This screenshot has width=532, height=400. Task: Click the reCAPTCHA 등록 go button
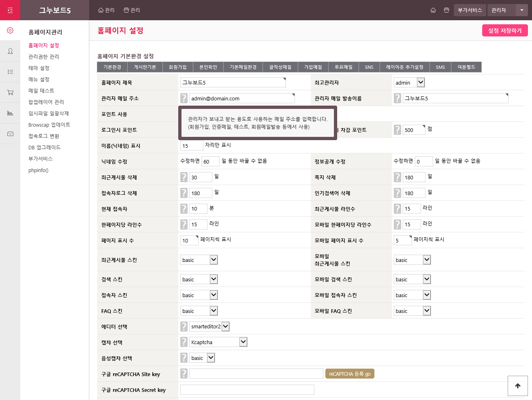pos(350,374)
